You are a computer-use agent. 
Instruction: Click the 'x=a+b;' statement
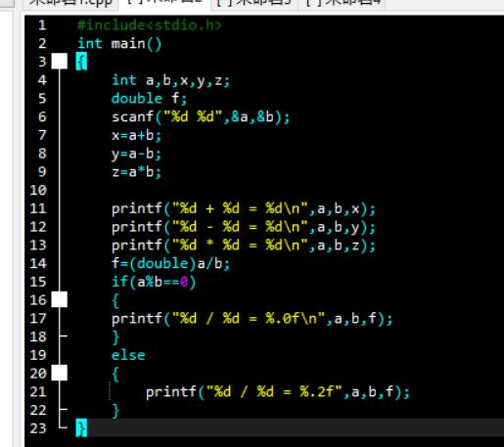point(136,135)
